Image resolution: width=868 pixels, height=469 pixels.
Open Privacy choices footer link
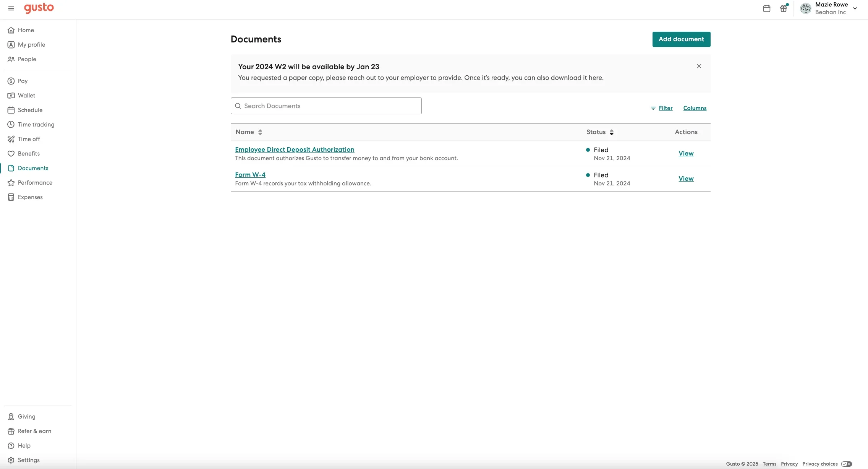point(820,464)
